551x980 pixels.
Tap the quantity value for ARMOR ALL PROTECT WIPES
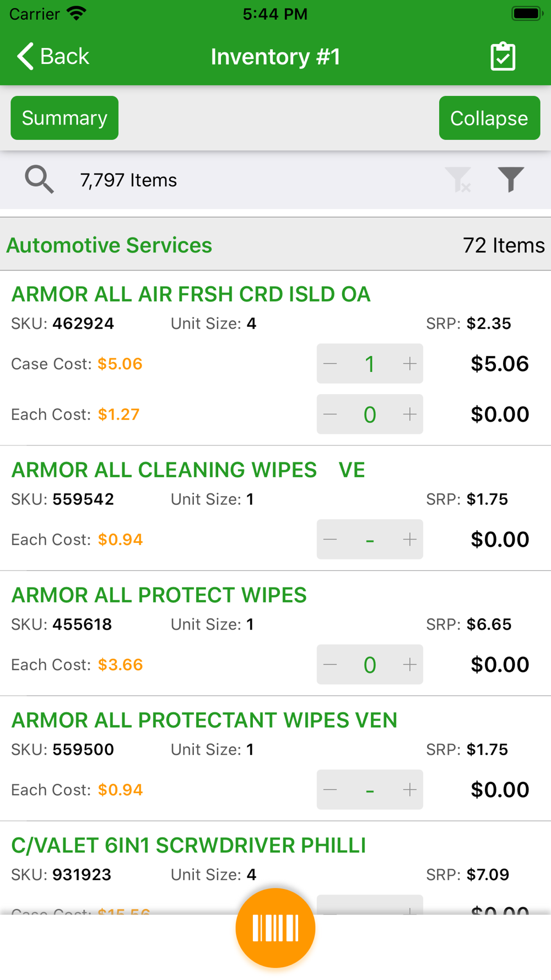[x=370, y=665]
